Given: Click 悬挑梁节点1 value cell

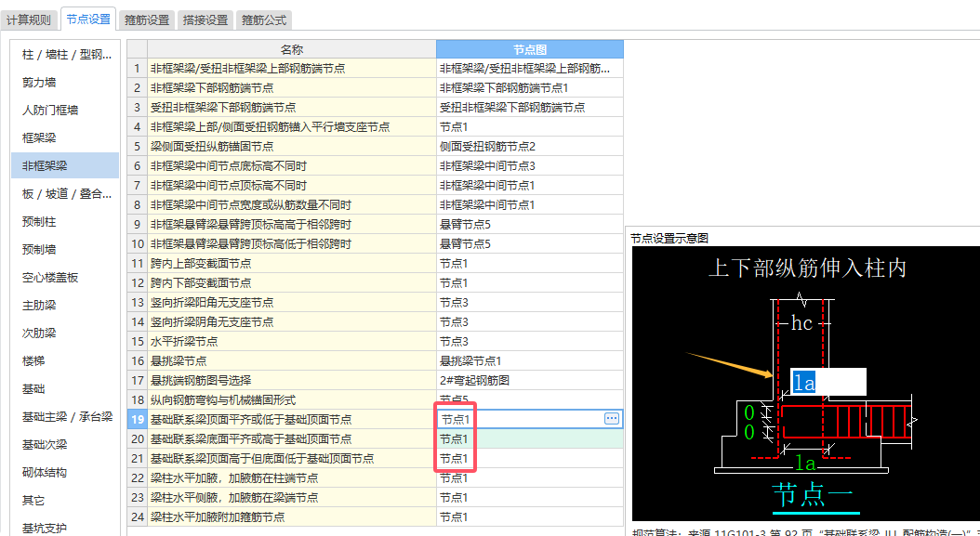Looking at the screenshot, I should tap(530, 361).
